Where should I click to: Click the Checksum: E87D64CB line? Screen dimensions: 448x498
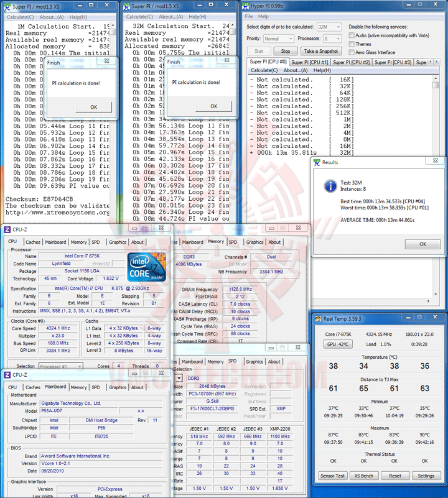[39, 199]
